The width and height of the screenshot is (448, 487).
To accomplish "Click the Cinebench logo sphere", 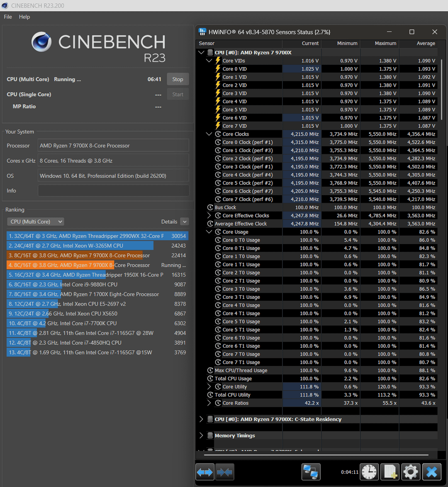I will coord(41,42).
